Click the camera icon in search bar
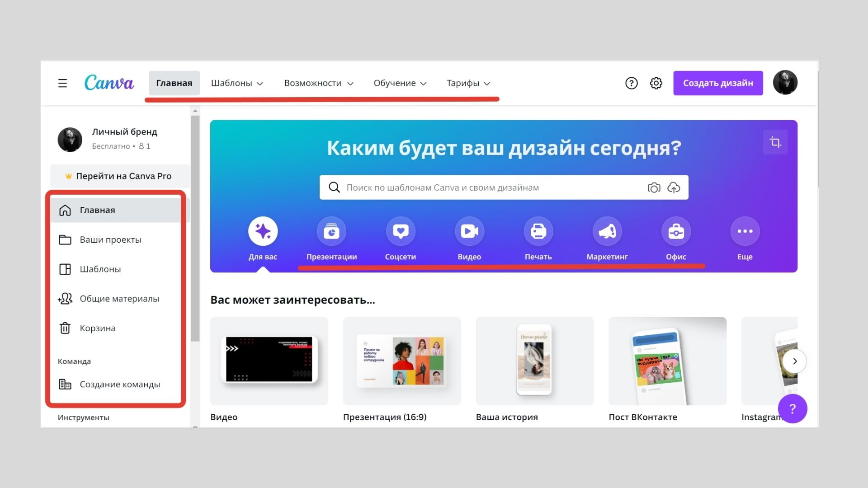 654,187
